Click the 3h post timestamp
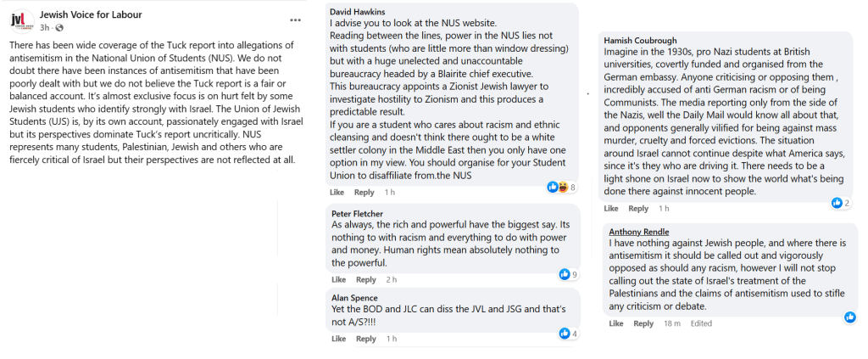 [45, 27]
